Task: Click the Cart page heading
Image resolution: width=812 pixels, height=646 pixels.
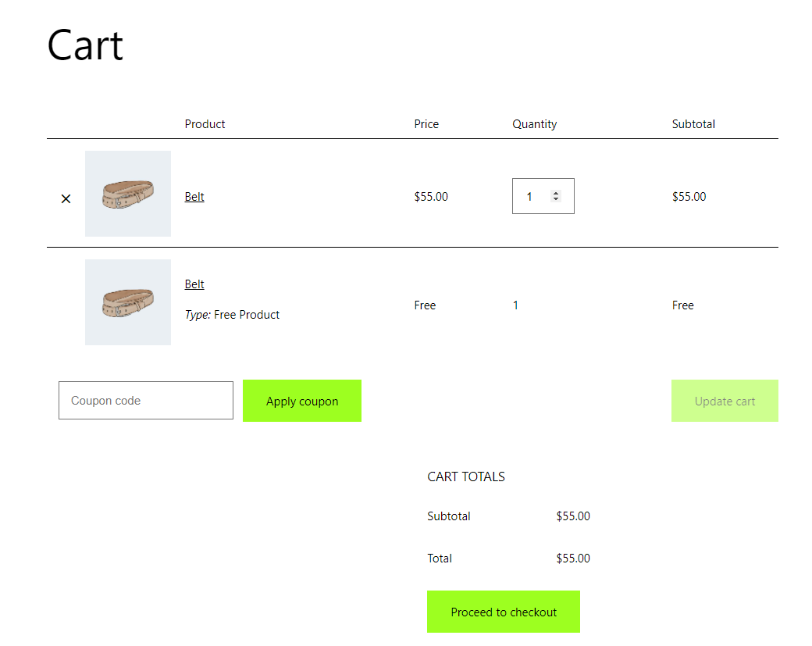Action: pyautogui.click(x=85, y=45)
